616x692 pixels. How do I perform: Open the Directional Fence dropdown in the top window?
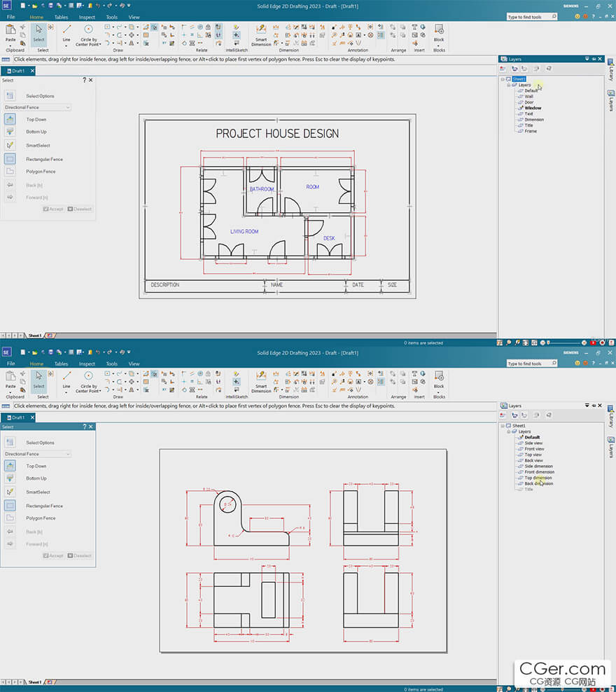coord(37,107)
